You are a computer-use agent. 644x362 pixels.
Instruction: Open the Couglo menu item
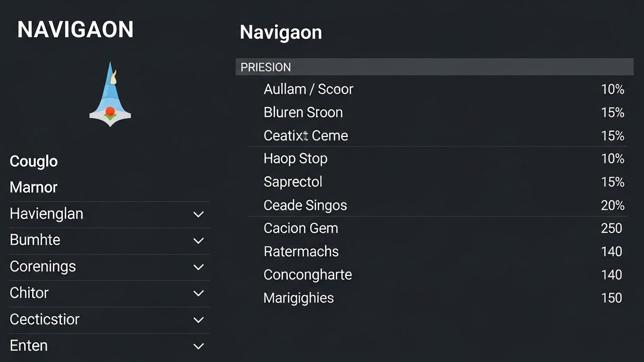pos(33,161)
